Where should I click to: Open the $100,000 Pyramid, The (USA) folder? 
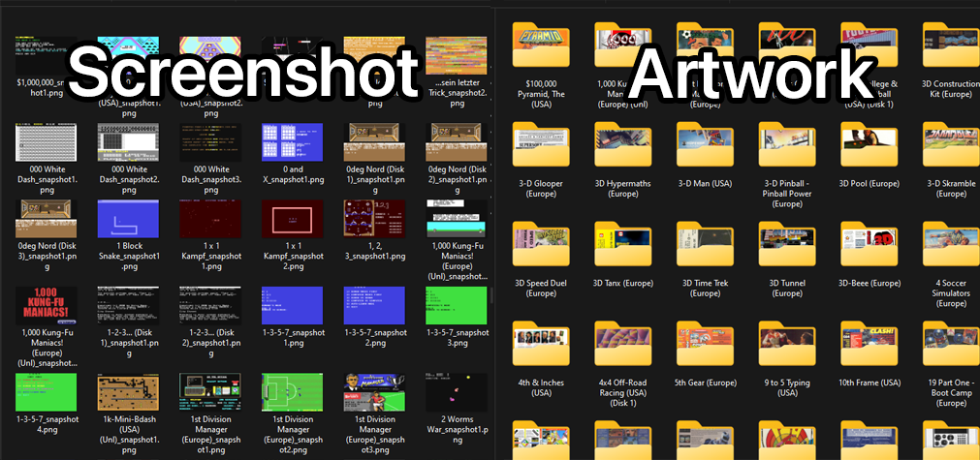click(541, 45)
